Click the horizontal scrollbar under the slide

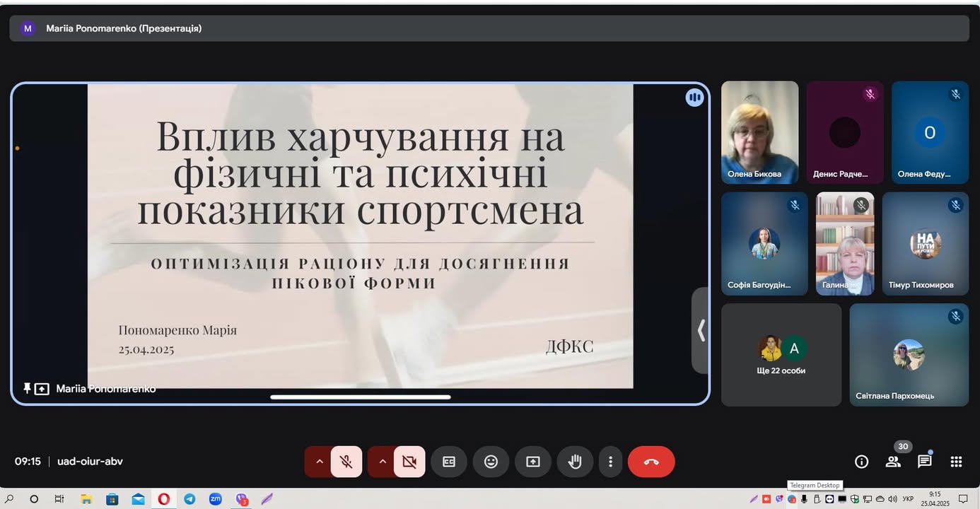pyautogui.click(x=361, y=397)
